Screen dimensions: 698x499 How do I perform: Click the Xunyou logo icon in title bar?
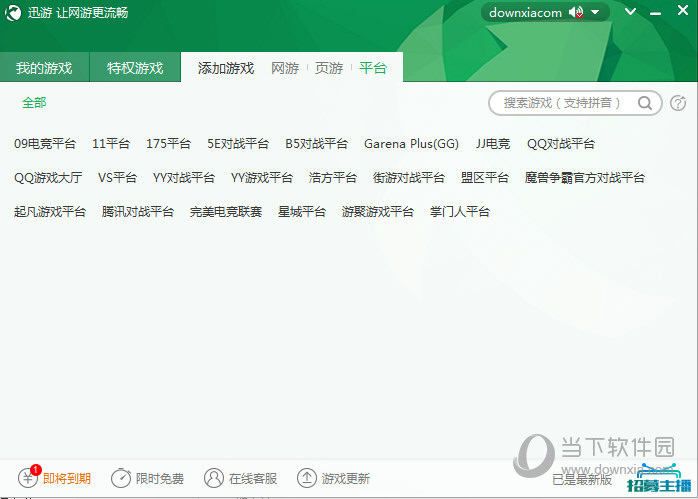point(13,12)
